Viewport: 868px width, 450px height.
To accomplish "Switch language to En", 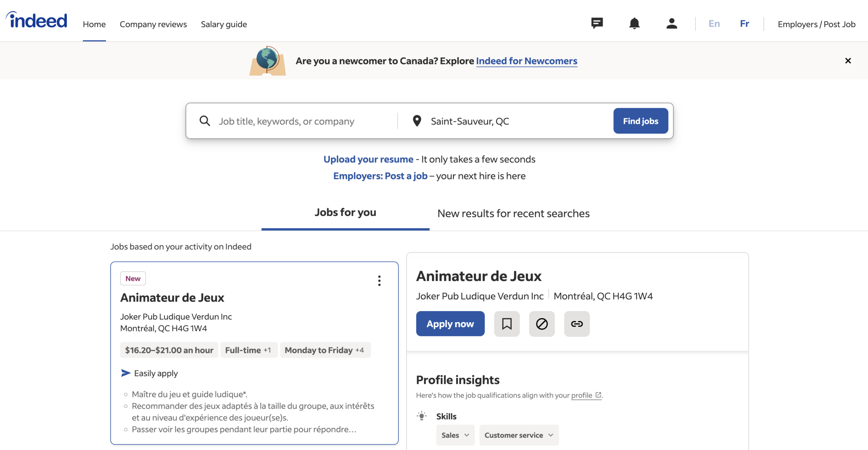I will pos(714,24).
